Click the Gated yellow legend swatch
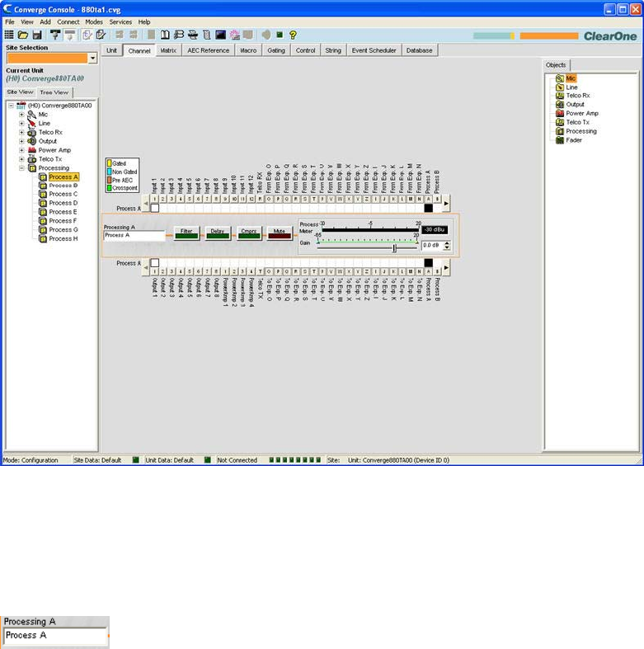Viewport: 644px width, 649px height. tap(110, 163)
